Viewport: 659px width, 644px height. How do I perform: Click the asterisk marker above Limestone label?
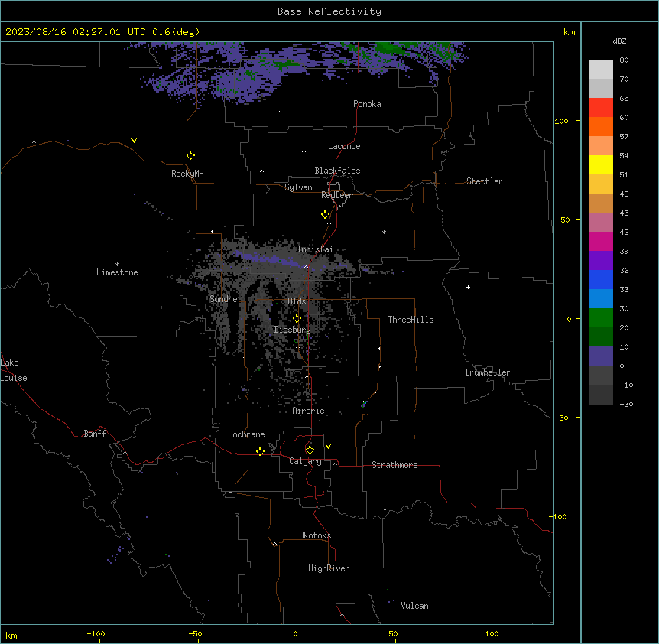[x=117, y=265]
